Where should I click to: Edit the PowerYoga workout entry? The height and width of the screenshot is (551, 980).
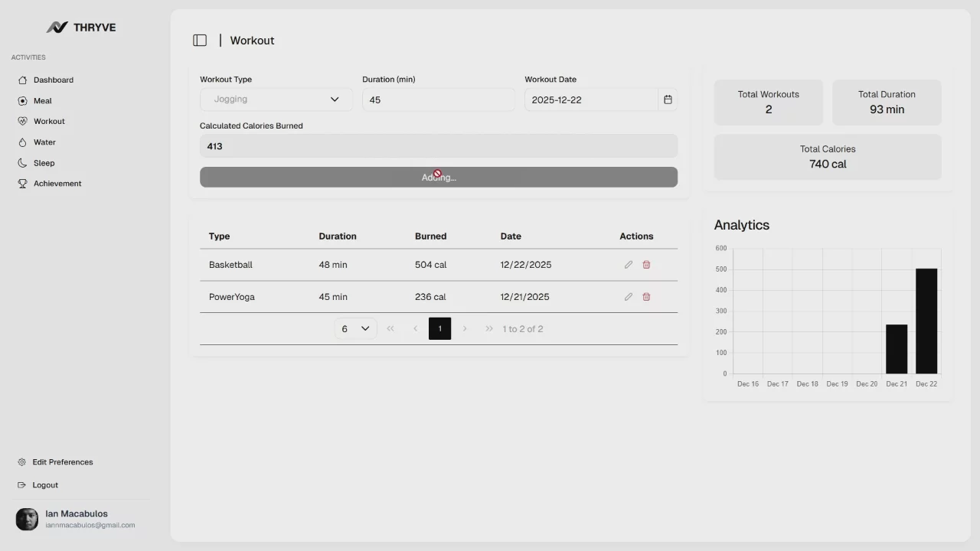click(x=629, y=297)
